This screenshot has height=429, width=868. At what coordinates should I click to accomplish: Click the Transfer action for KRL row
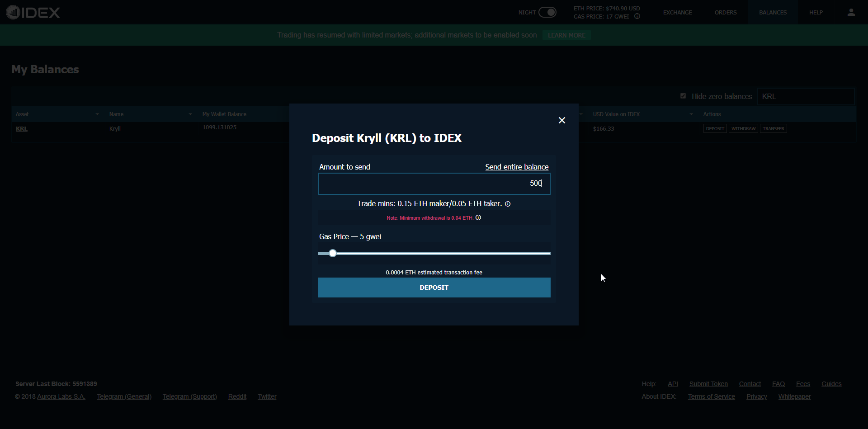(x=774, y=129)
